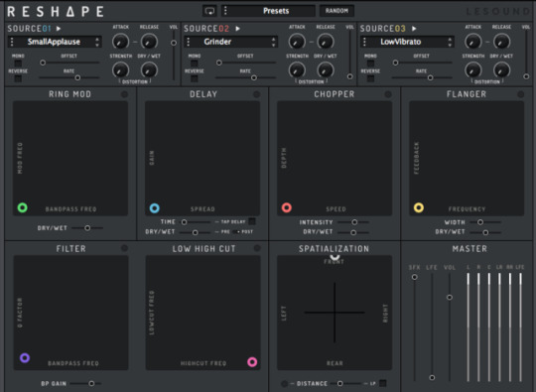This screenshot has height=392, width=536.
Task: Enable the Delay effect
Action: point(256,94)
